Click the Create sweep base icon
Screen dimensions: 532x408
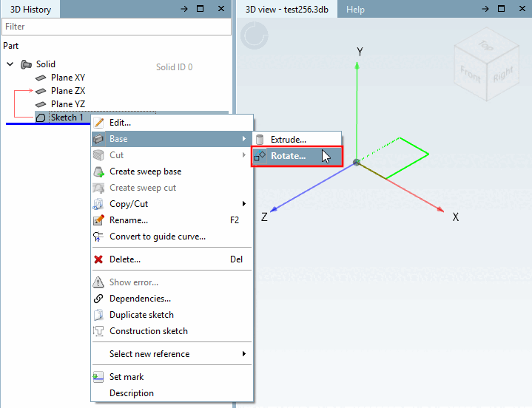pyautogui.click(x=98, y=171)
